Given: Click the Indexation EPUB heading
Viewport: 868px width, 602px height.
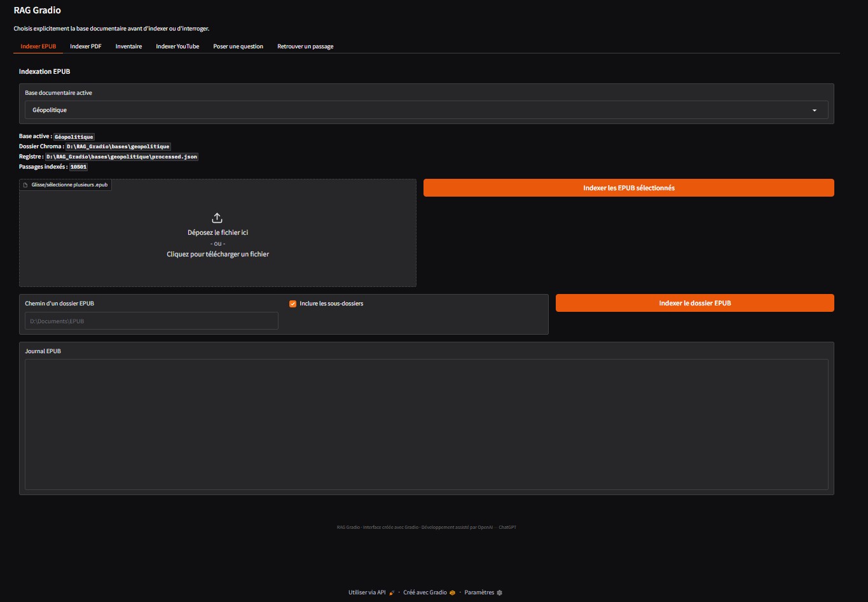Looking at the screenshot, I should click(x=45, y=71).
